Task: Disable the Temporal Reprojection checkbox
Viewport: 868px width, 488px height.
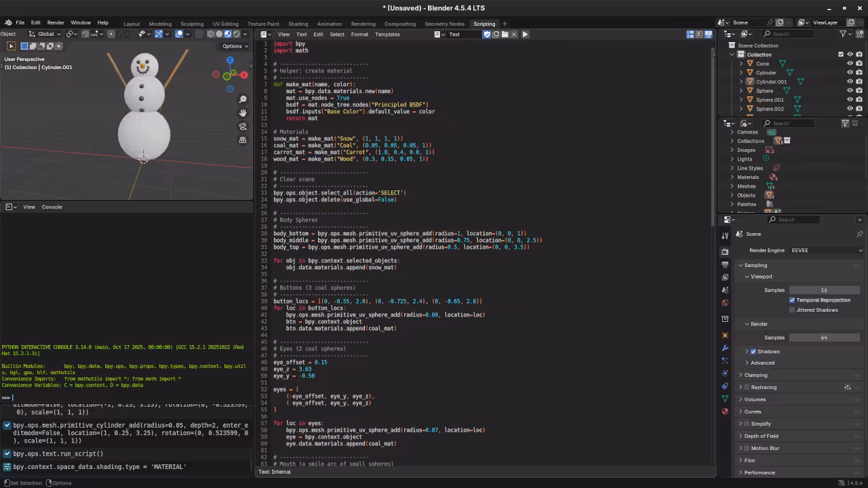Action: click(792, 300)
